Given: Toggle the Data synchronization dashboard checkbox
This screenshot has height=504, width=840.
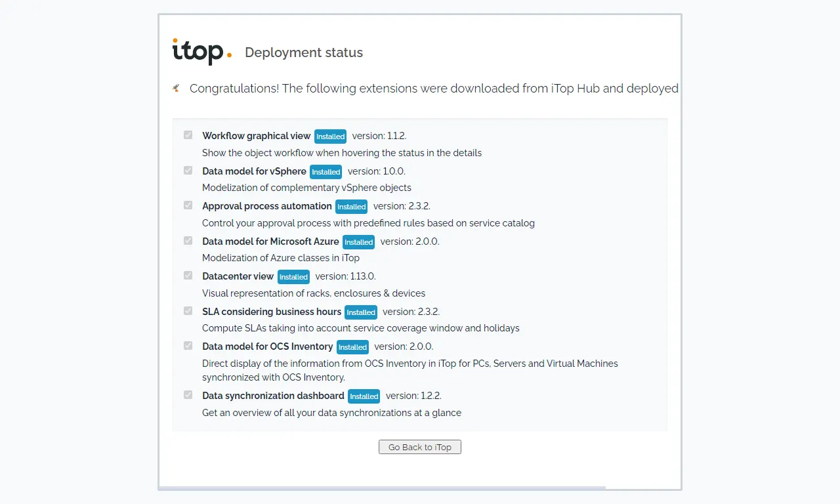Looking at the screenshot, I should tap(188, 395).
